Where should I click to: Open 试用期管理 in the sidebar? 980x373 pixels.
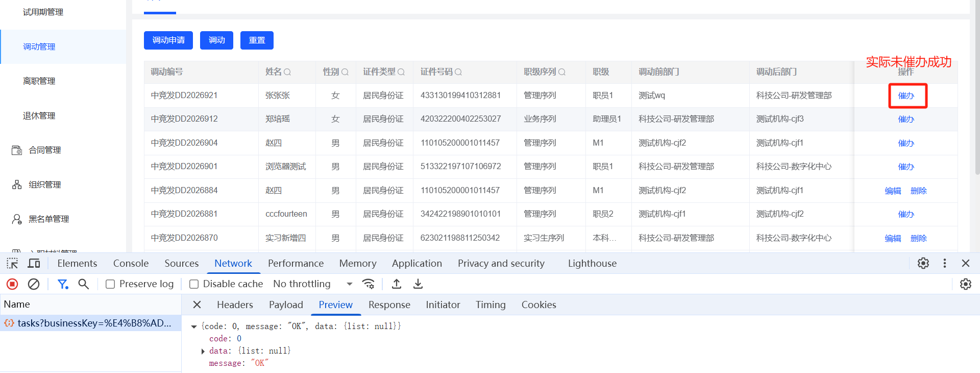tap(43, 12)
